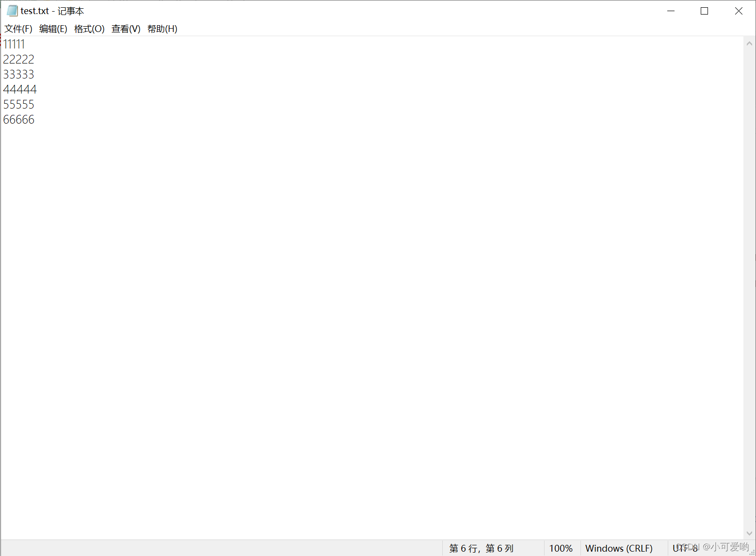Open the 文件(F) menu
Viewport: 756px width, 556px height.
click(18, 29)
